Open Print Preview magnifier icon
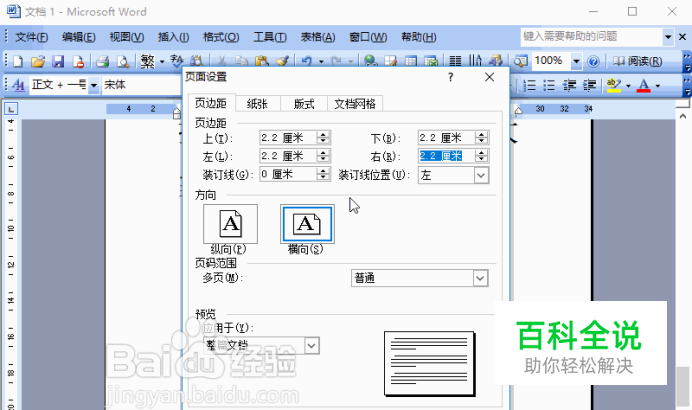Screen dimensions: 692x410 [x=123, y=61]
